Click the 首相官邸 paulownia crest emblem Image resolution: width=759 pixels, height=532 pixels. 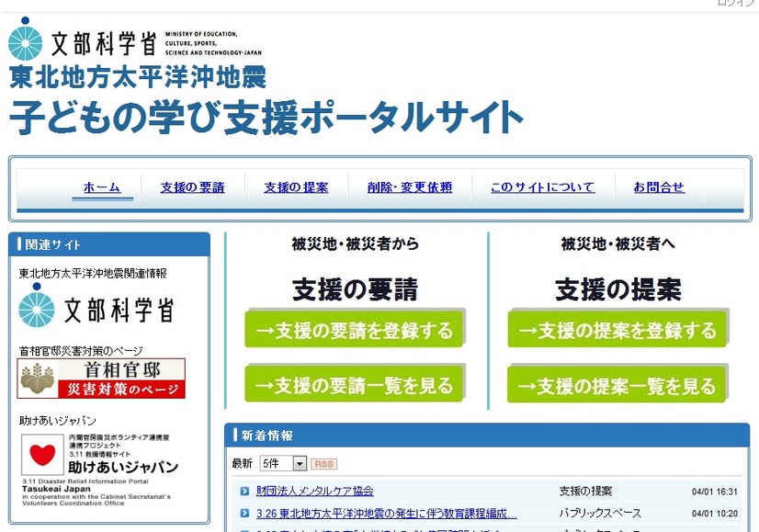click(x=38, y=379)
